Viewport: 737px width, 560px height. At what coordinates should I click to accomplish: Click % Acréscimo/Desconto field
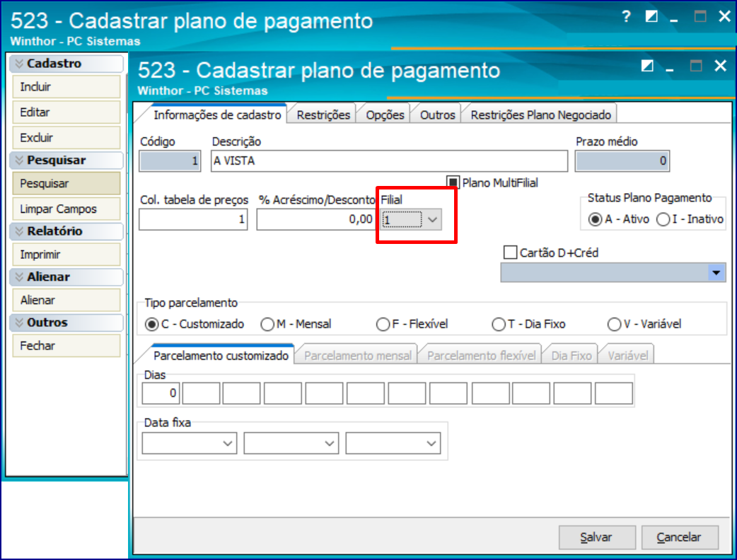coord(316,219)
